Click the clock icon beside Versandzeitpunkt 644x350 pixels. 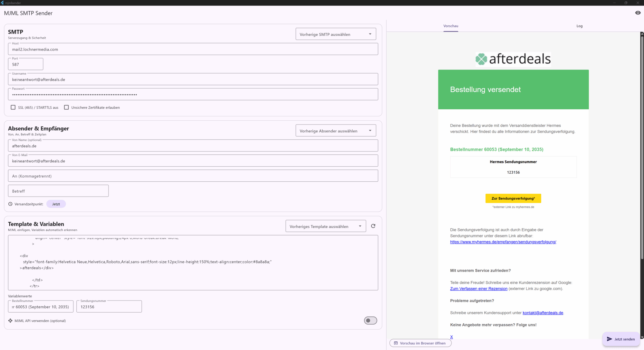coord(10,204)
